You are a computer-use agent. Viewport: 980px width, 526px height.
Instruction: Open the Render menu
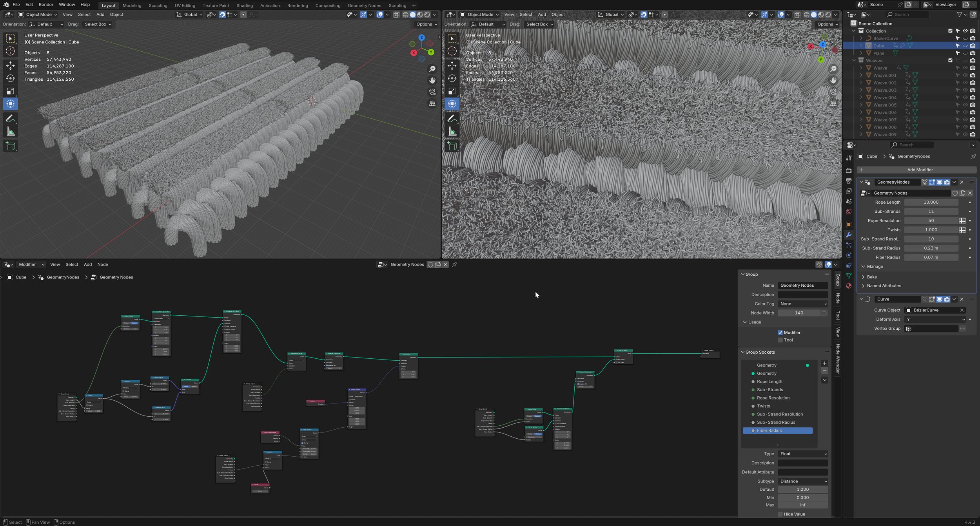tap(46, 5)
